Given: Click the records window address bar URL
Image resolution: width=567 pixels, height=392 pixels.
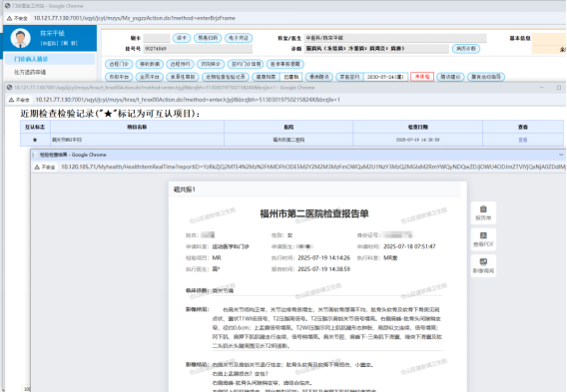Looking at the screenshot, I should (x=188, y=100).
